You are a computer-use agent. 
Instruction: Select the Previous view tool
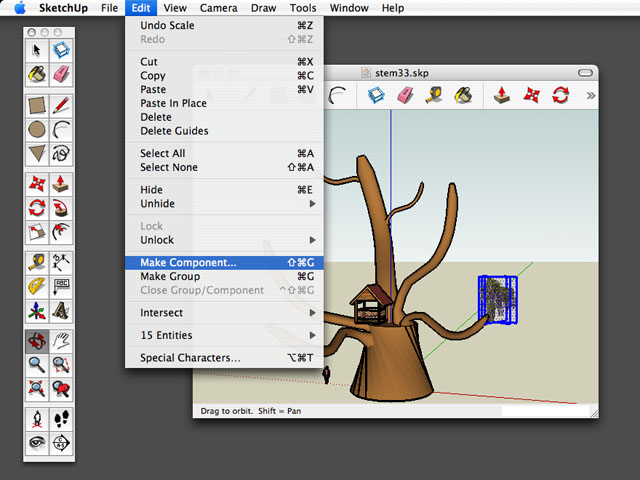(61, 389)
